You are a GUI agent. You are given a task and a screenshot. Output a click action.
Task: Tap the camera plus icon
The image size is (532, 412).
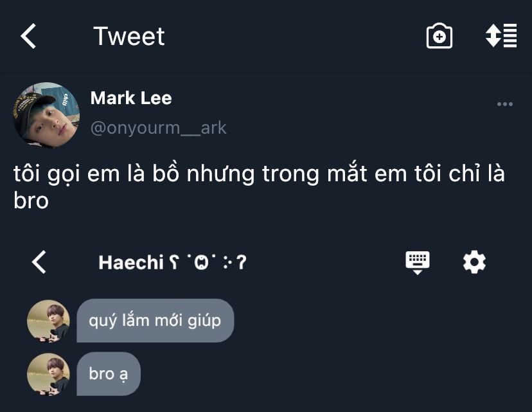(x=439, y=36)
